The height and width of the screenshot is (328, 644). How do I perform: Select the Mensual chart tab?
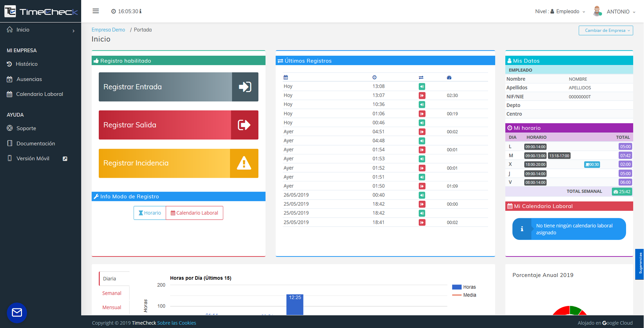[x=112, y=307]
